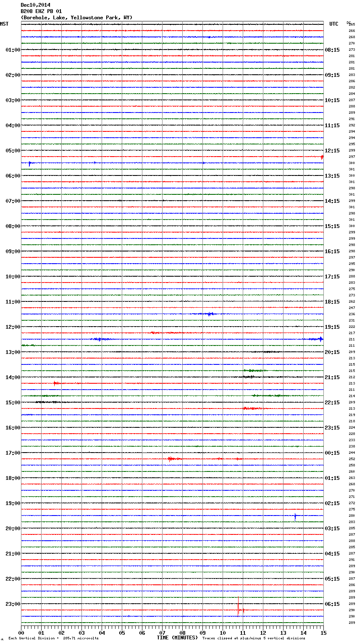Select the 16:00 MST time label
This screenshot has height=644, width=357.
click(x=13, y=428)
